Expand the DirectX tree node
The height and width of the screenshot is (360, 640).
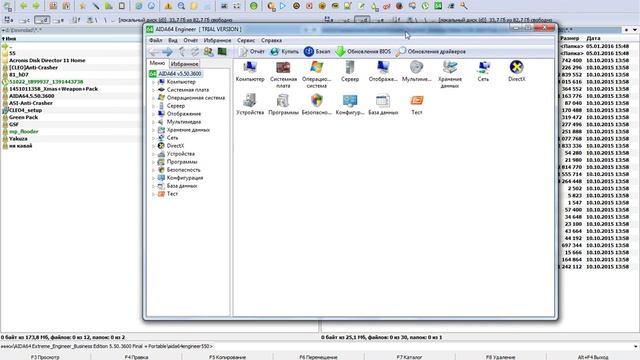click(x=153, y=146)
